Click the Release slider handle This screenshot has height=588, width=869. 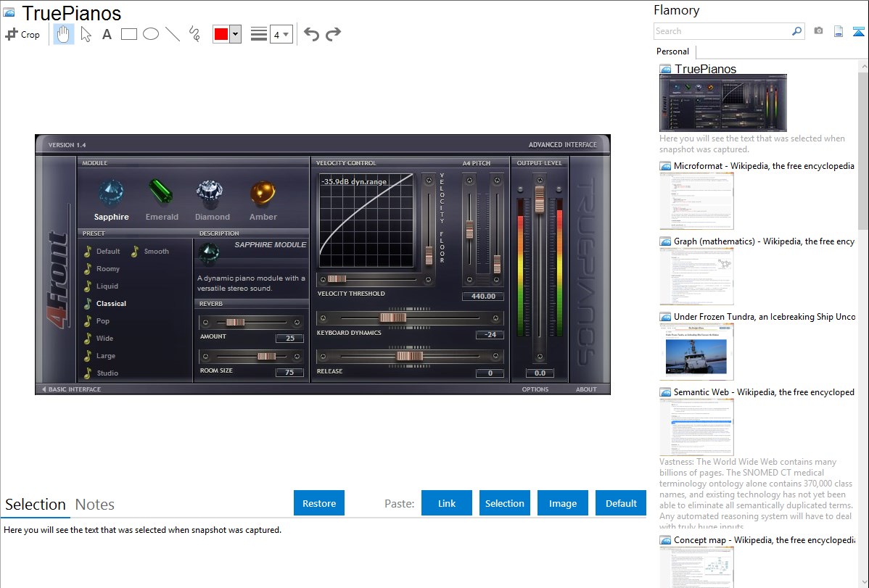coord(410,356)
